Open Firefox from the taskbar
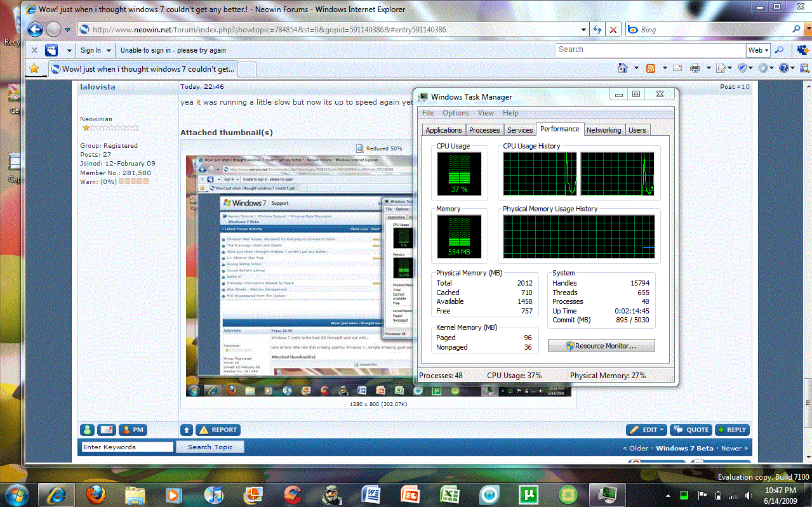 [x=96, y=494]
